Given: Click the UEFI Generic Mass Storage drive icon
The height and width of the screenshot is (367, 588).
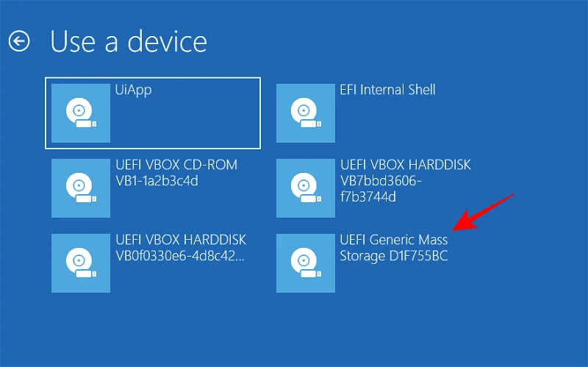Looking at the screenshot, I should pos(305,263).
